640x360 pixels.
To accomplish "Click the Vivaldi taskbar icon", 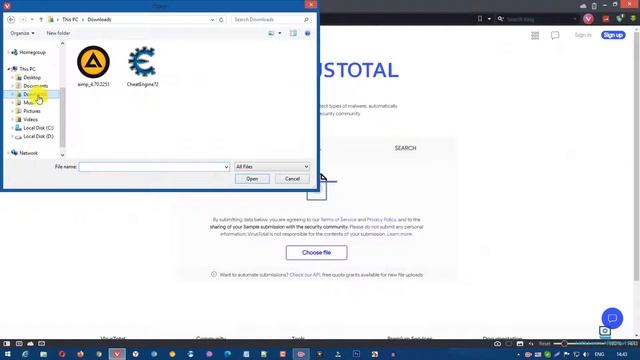I will coord(117,354).
